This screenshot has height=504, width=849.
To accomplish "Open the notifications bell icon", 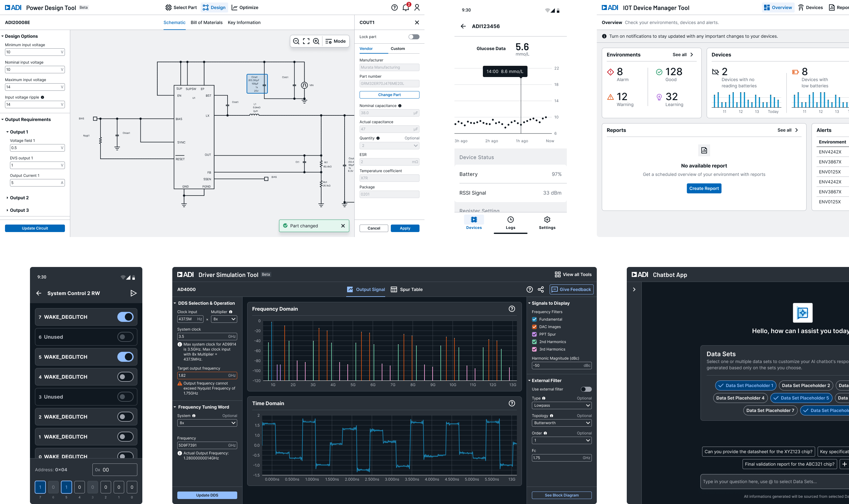I will (405, 7).
